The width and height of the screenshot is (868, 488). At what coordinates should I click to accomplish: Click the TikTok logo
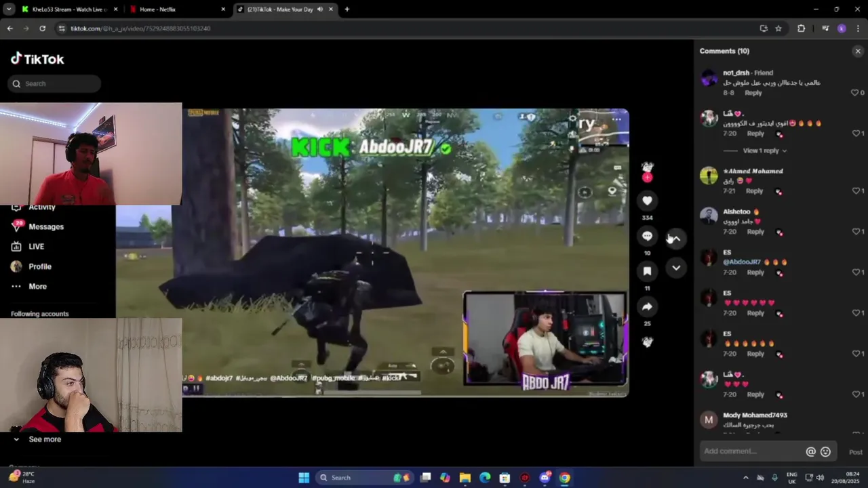click(x=37, y=59)
